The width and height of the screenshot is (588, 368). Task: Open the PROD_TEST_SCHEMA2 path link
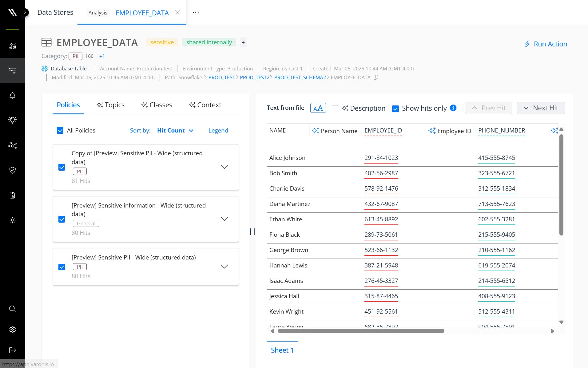pos(300,77)
